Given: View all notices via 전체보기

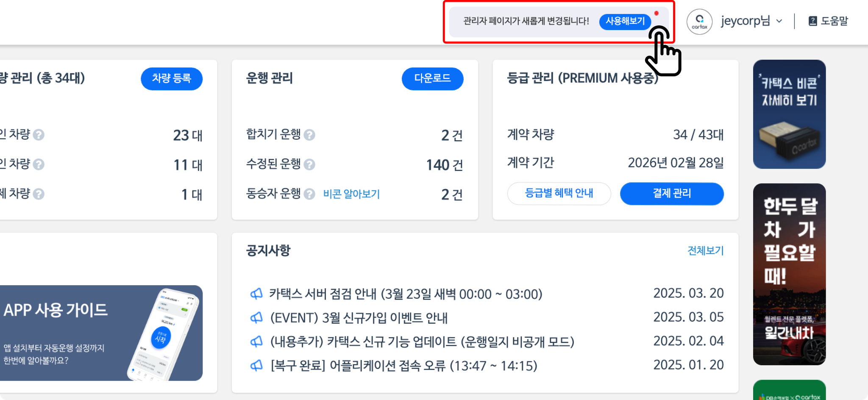Looking at the screenshot, I should (705, 250).
